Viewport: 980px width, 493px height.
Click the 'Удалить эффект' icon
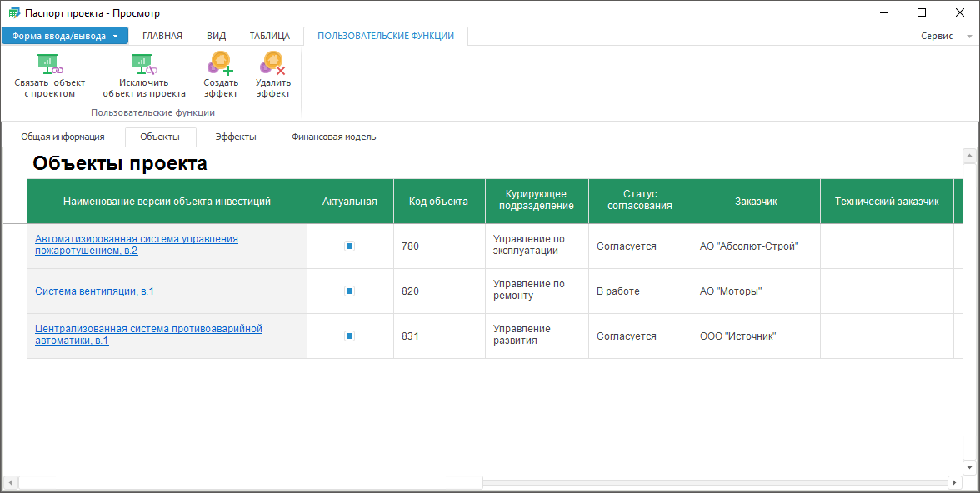(273, 64)
